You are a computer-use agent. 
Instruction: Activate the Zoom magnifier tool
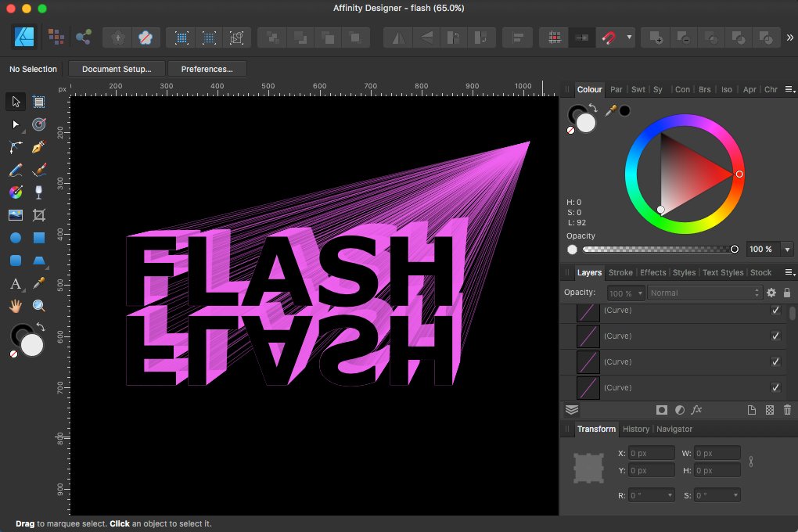[x=39, y=306]
